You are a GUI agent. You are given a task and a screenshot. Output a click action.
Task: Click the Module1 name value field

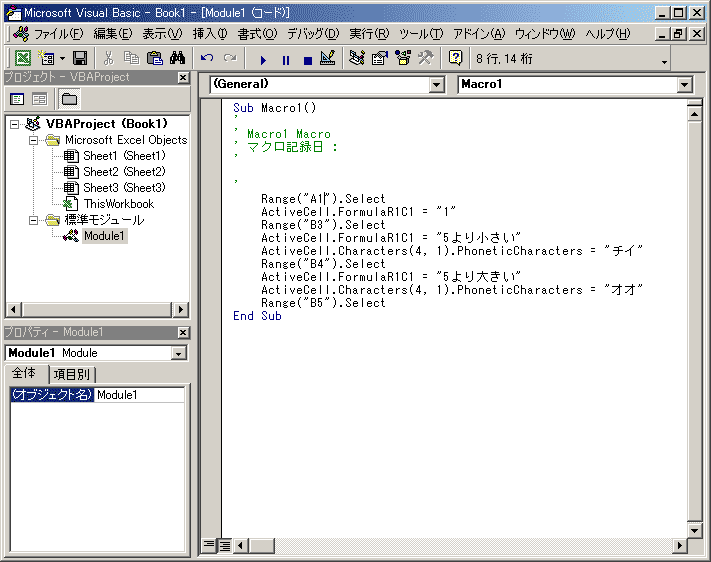[x=140, y=395]
